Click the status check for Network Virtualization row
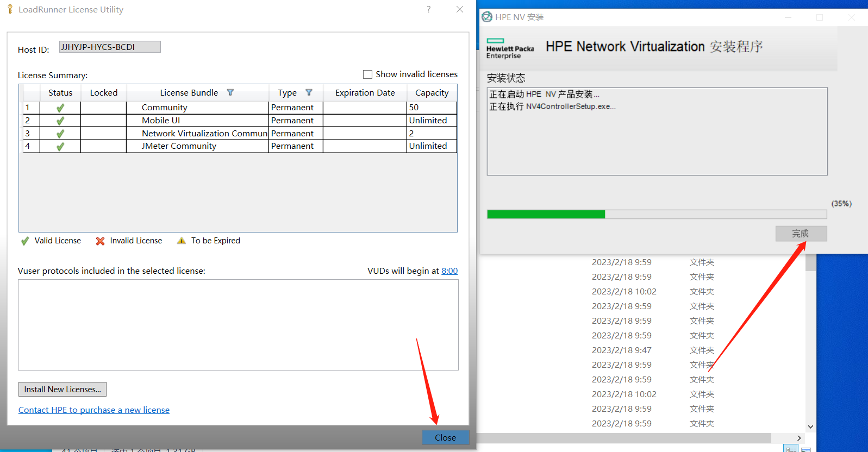This screenshot has height=452, width=868. [x=60, y=134]
